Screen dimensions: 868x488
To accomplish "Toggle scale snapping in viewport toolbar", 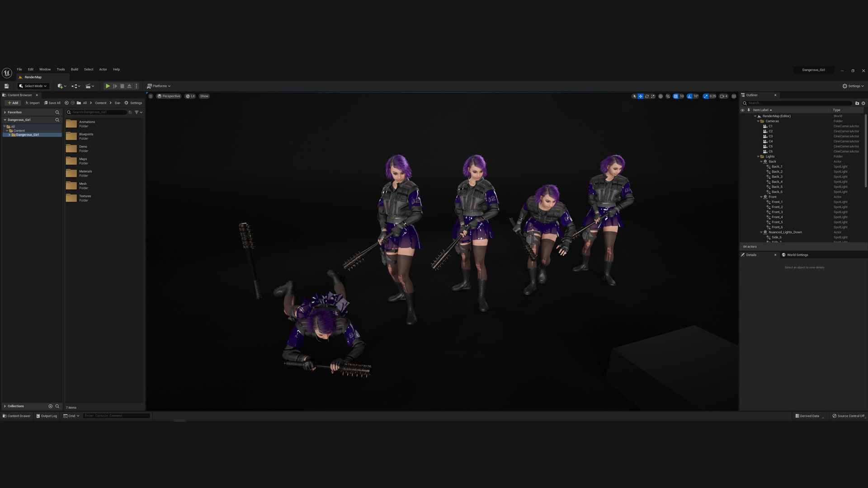I will click(x=706, y=96).
